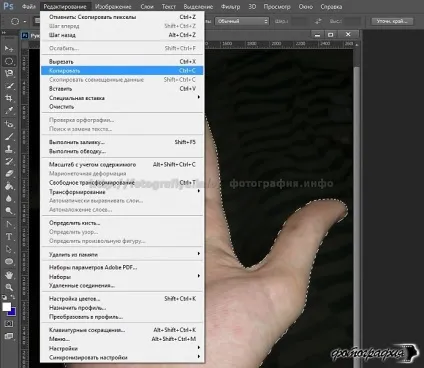This screenshot has width=424, height=368.
Task: Open the 3D menu
Action: [252, 7]
